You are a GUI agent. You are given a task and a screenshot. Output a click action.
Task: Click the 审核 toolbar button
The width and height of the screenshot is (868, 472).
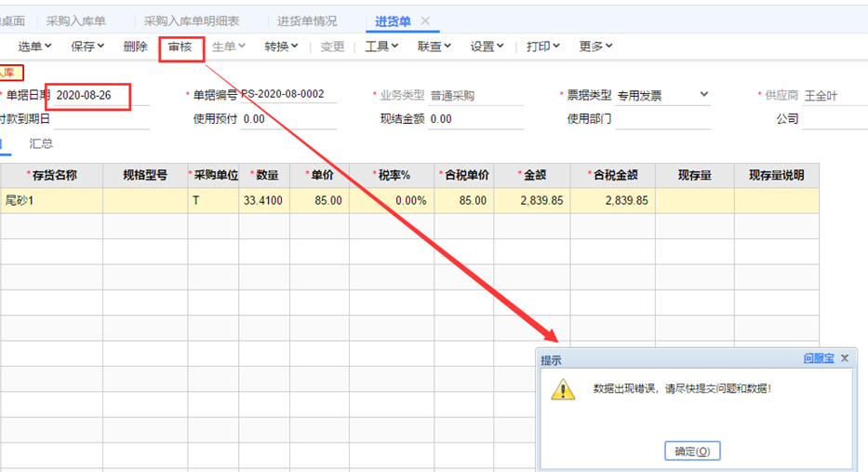(x=180, y=47)
